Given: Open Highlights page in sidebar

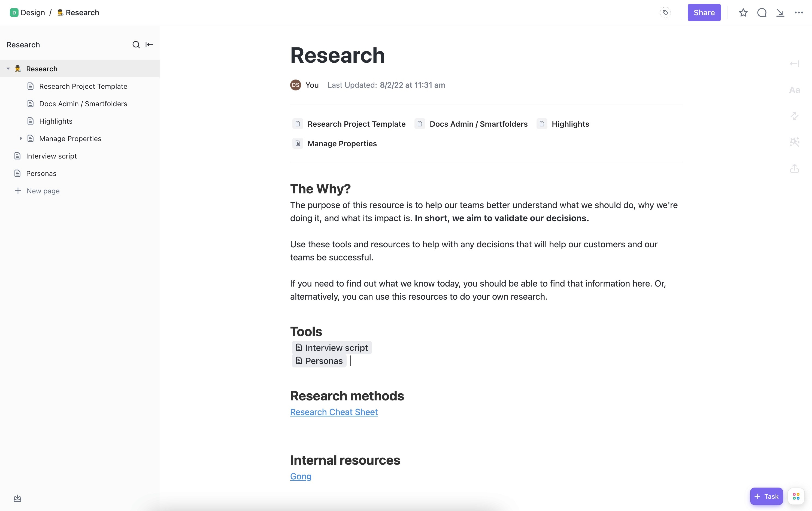Looking at the screenshot, I should pyautogui.click(x=56, y=121).
